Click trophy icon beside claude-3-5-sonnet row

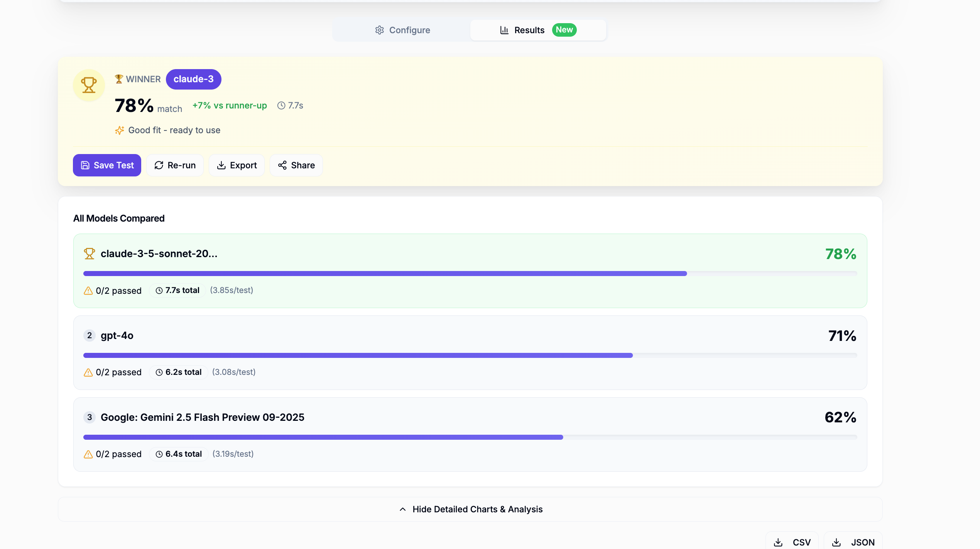[x=89, y=254]
